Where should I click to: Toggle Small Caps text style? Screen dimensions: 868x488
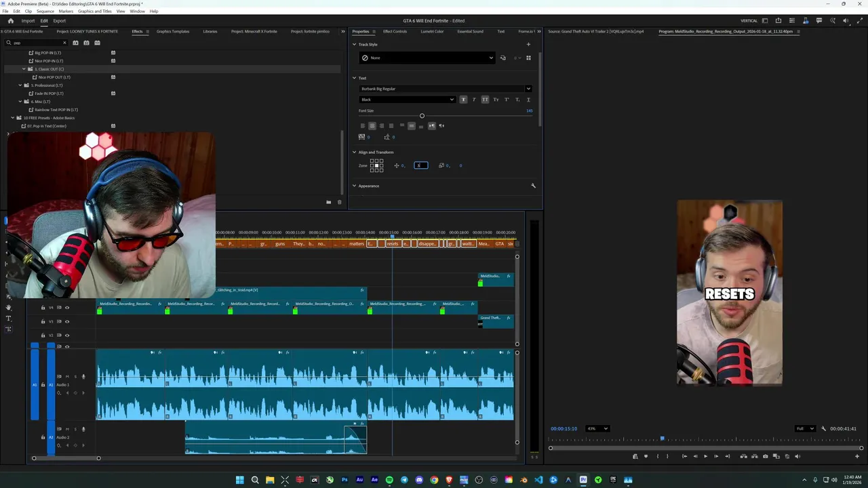496,100
